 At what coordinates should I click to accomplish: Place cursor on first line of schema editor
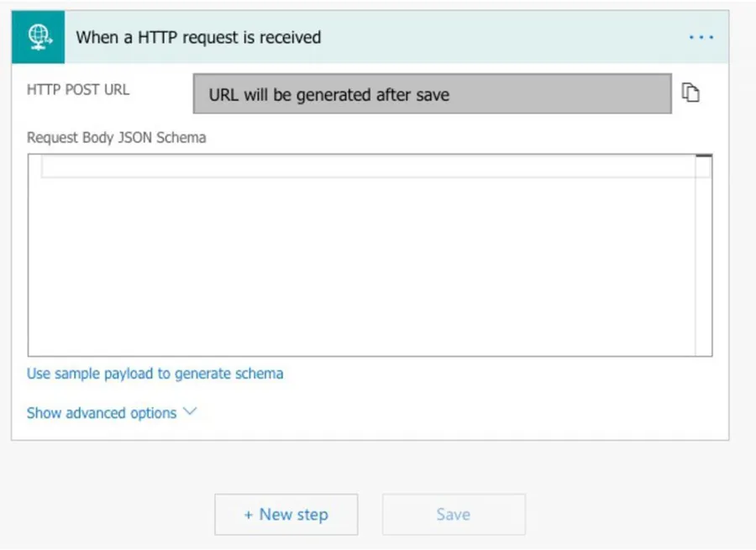tap(361, 167)
